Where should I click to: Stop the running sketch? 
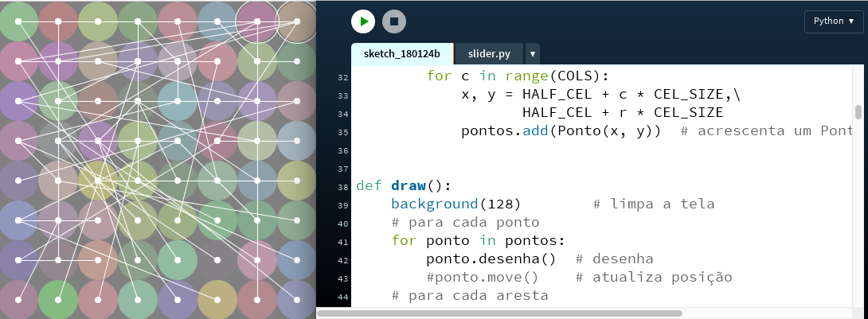(393, 21)
